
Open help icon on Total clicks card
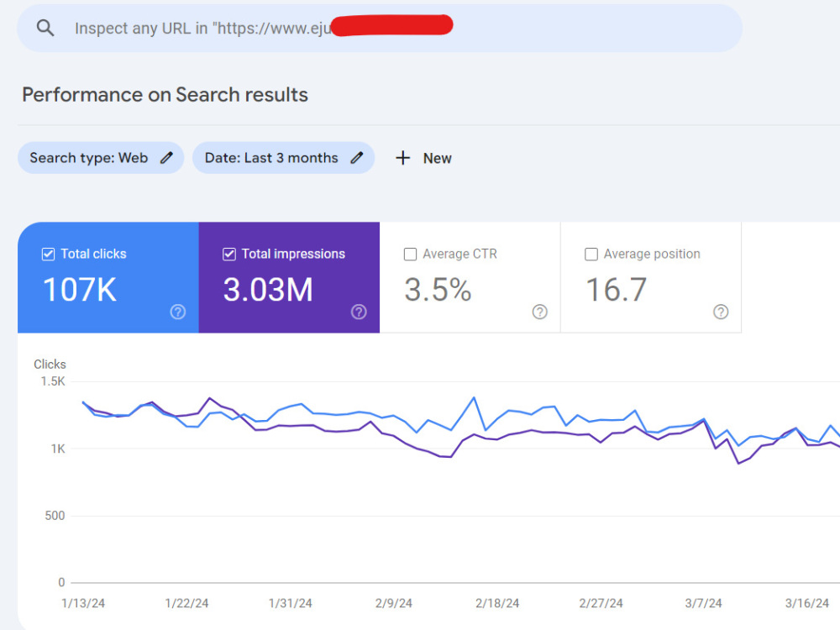[x=178, y=312]
